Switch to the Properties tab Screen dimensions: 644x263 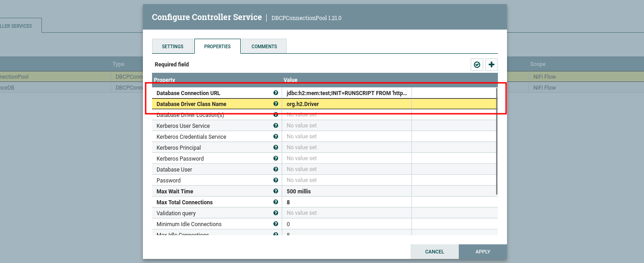click(218, 46)
